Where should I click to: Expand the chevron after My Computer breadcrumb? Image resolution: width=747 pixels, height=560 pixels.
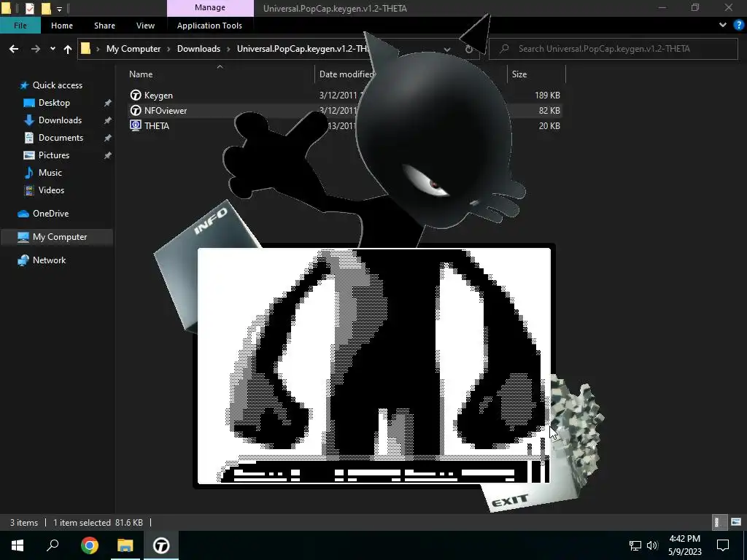(169, 49)
